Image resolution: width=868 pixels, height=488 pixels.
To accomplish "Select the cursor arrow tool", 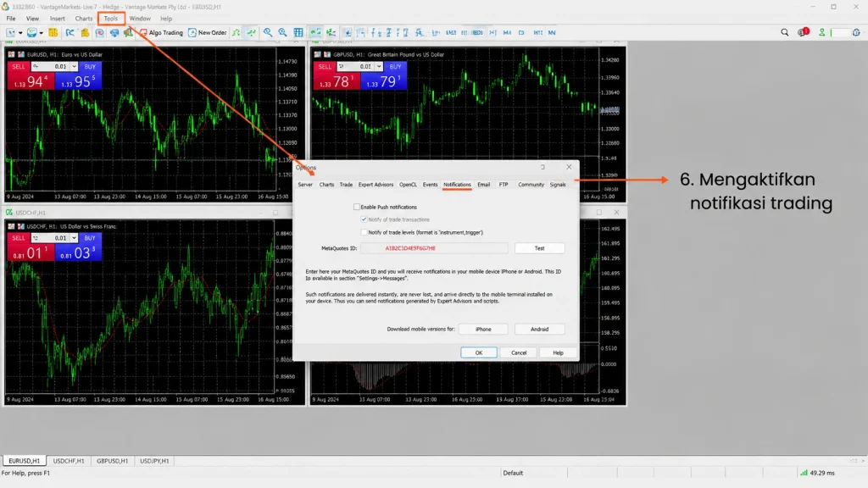I will [x=348, y=33].
